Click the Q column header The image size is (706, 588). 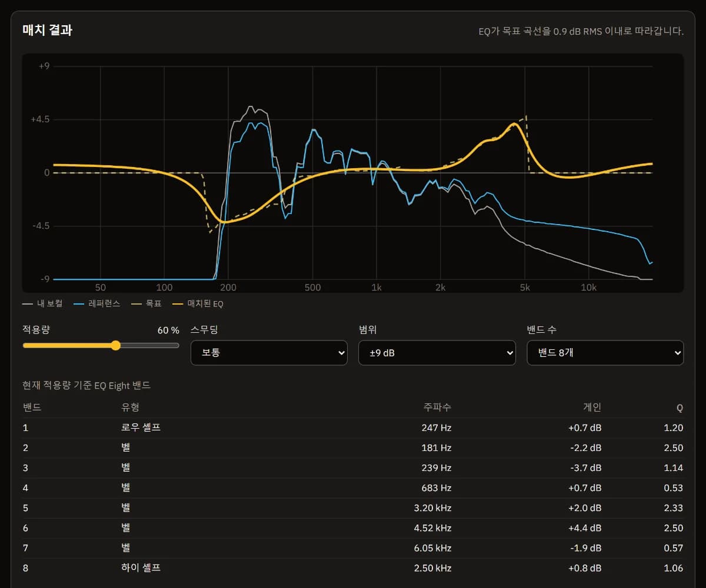[x=680, y=407]
